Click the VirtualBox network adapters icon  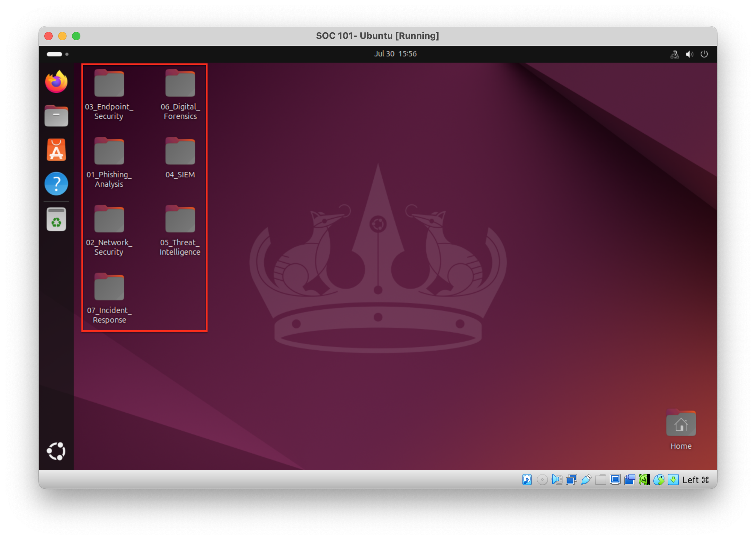571,480
